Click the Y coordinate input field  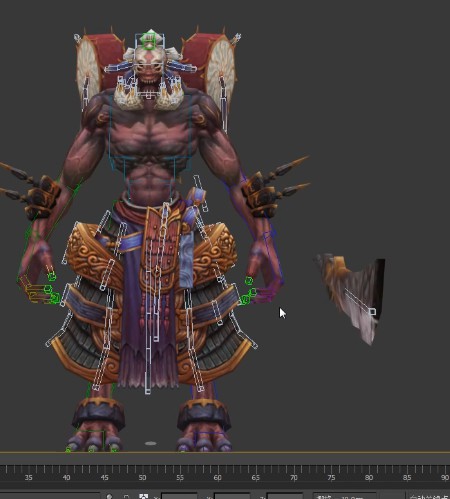[232, 496]
